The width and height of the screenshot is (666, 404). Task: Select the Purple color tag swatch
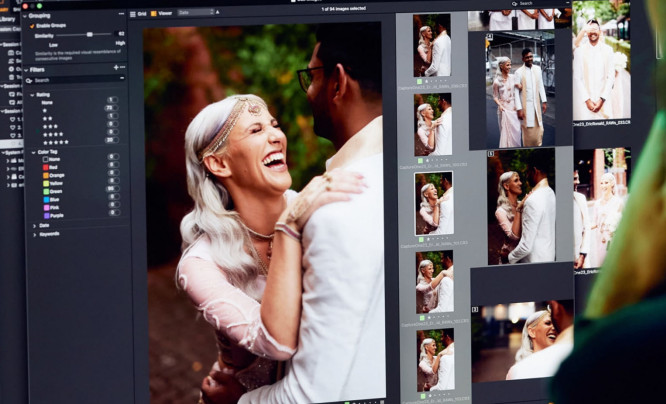coord(47,216)
